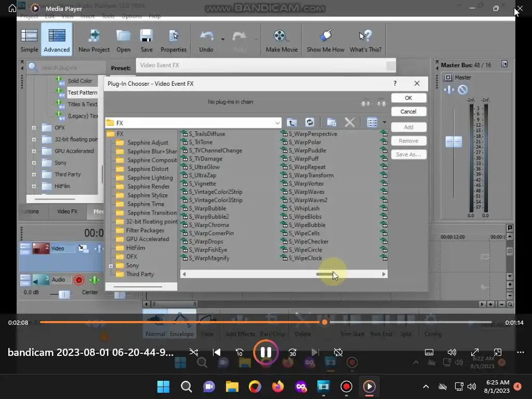Go up one folder level in chooser
This screenshot has width=532, height=399.
point(291,123)
